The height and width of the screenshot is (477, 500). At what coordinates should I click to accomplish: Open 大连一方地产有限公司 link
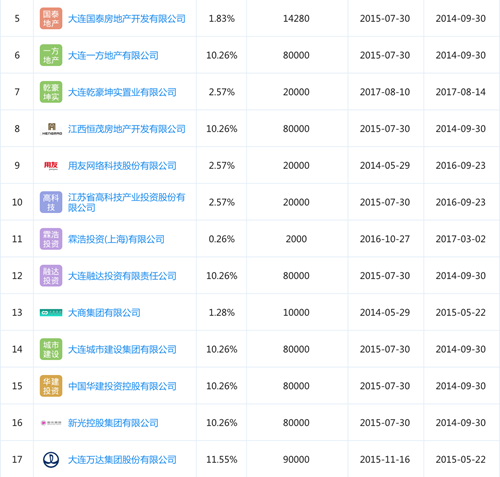tap(113, 55)
